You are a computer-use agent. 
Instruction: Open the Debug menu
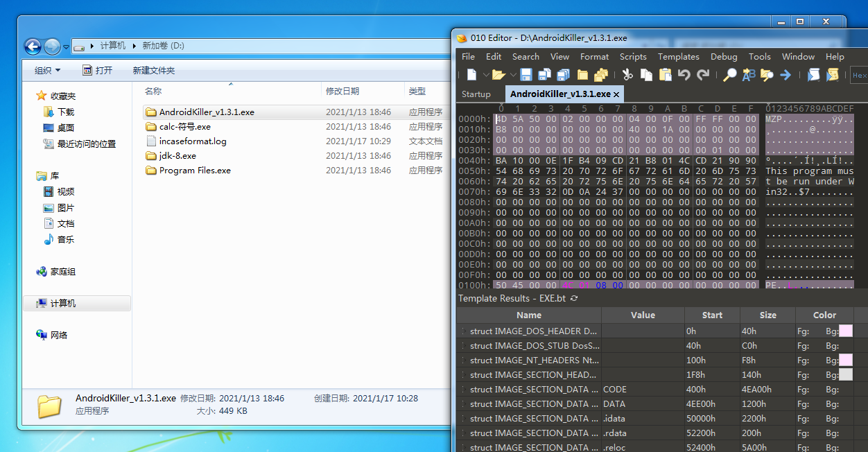[724, 57]
